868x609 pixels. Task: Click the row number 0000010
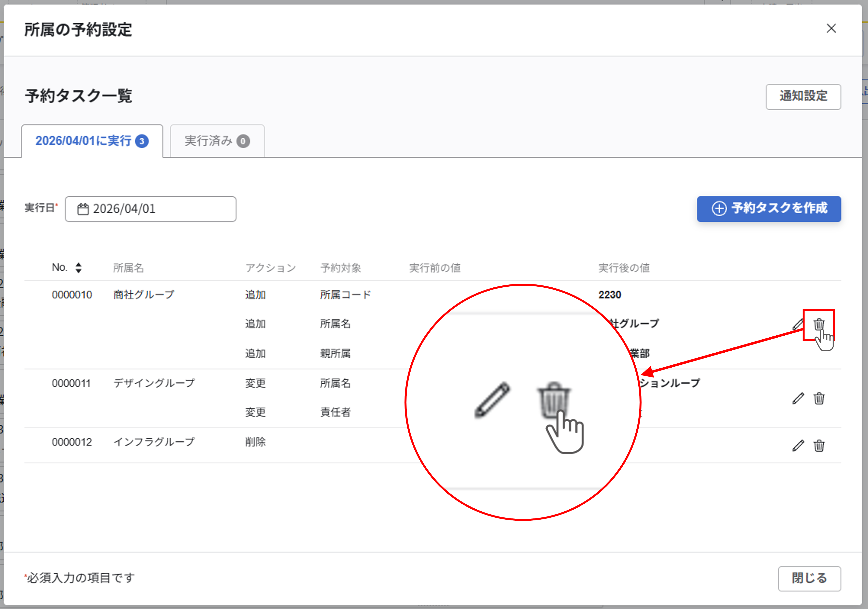[72, 295]
